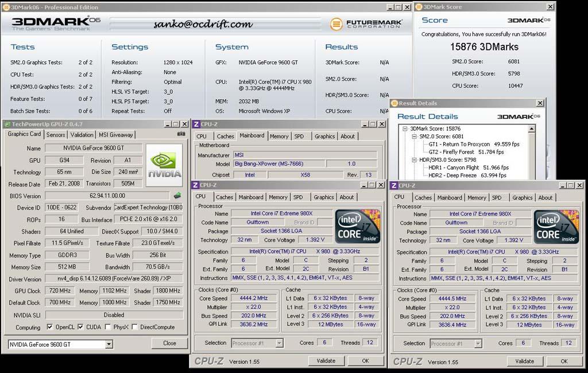
Task: Click Z icon of right CPU-Z title bar
Action: click(394, 185)
